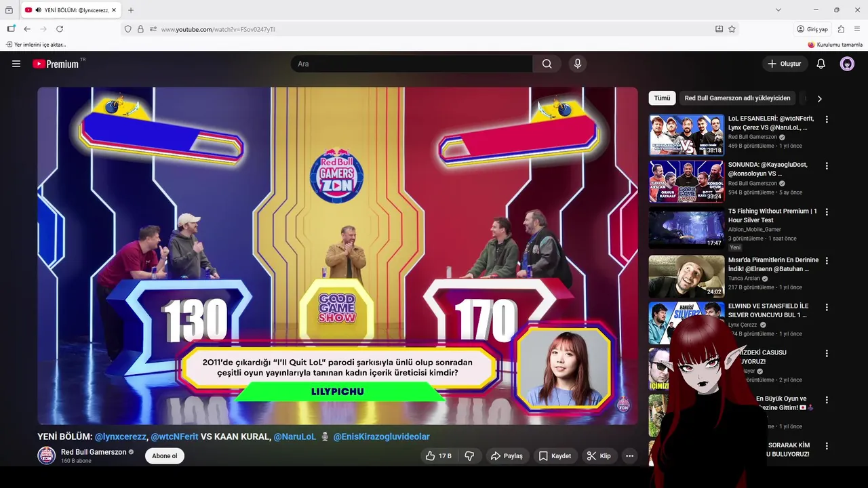This screenshot has width=868, height=488.
Task: Bookmark this page with star icon
Action: pos(732,29)
